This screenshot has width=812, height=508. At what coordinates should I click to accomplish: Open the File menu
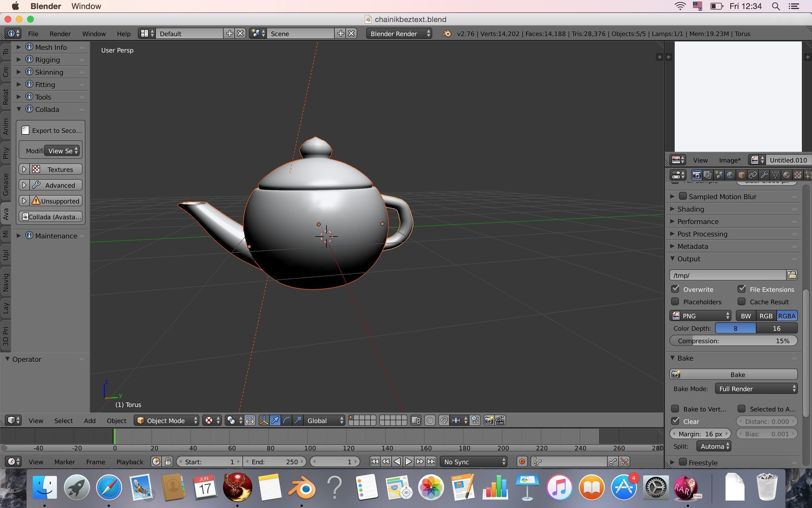coord(33,34)
